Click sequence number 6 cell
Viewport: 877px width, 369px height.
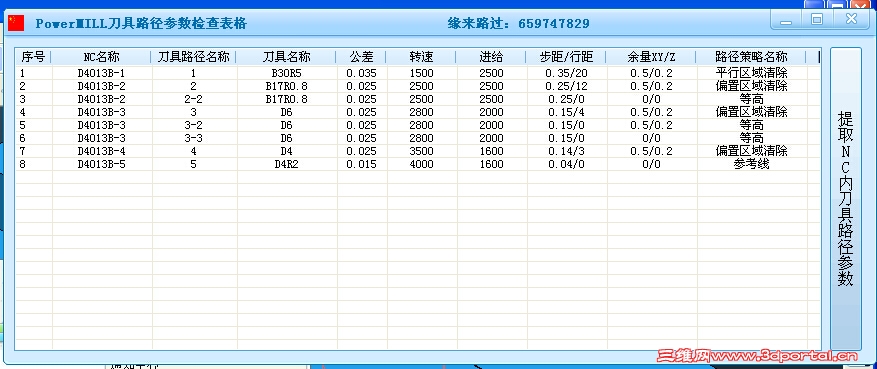point(22,138)
